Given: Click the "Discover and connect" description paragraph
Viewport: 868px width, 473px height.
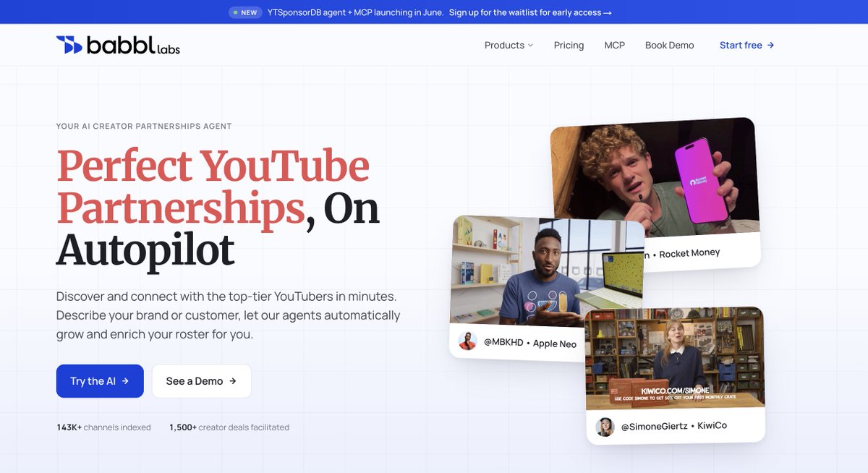Looking at the screenshot, I should pyautogui.click(x=228, y=315).
